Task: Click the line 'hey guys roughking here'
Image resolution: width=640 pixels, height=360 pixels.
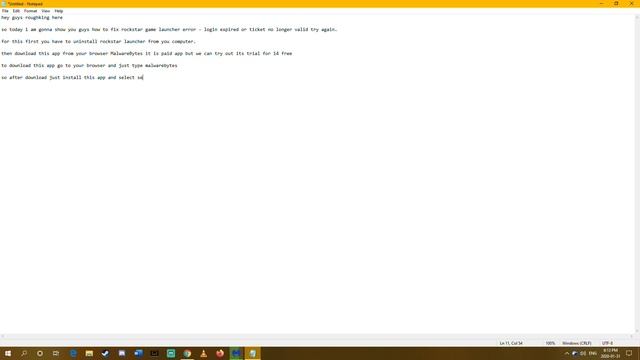Action: tap(32, 18)
